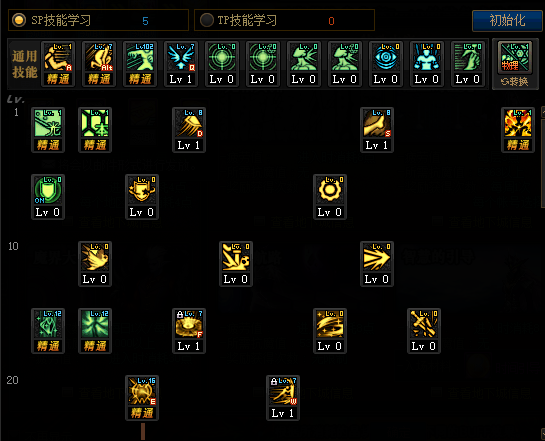Image resolution: width=545 pixels, height=441 pixels.
Task: Click the 物理 转换 switch button
Action: 515,64
